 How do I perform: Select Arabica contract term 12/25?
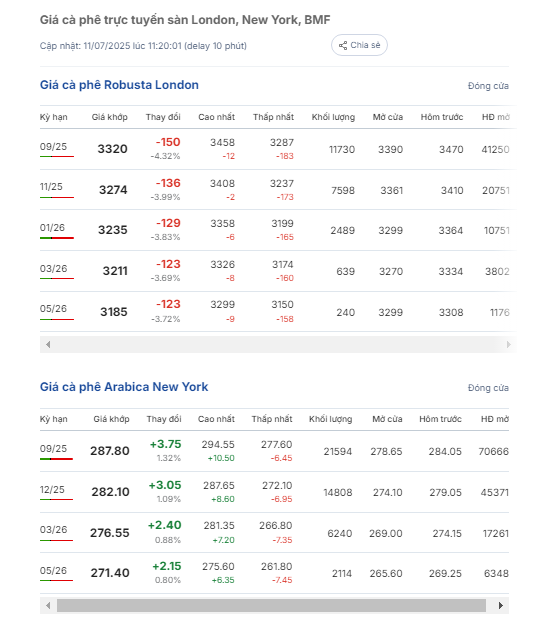click(52, 490)
